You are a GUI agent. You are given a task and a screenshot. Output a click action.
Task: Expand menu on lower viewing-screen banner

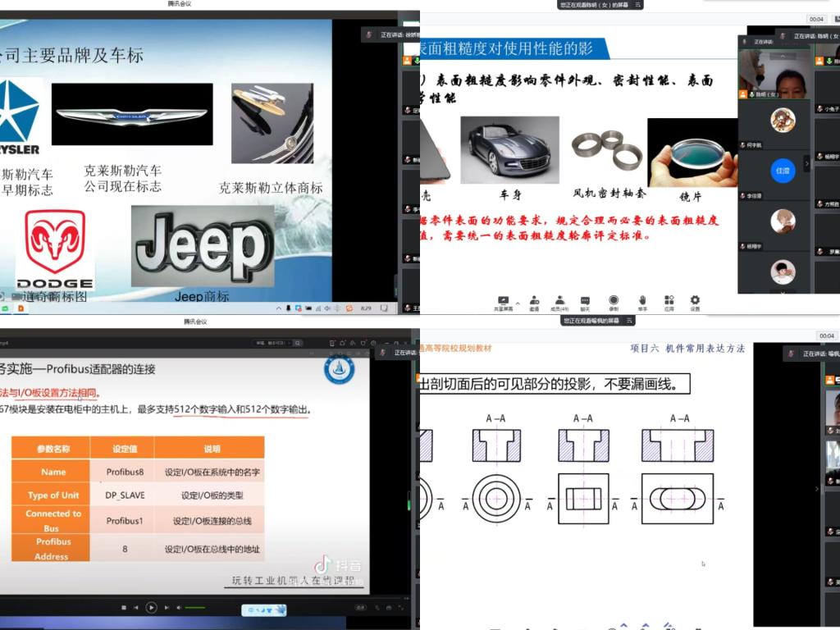pyautogui.click(x=629, y=321)
